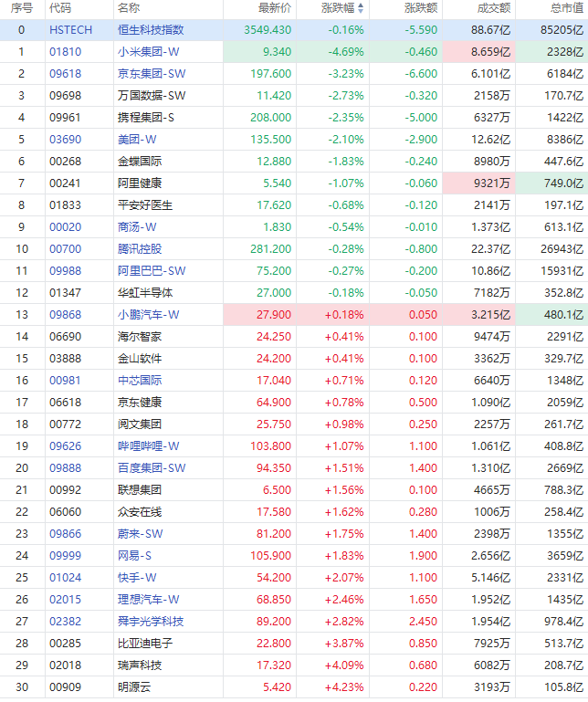Image resolution: width=588 pixels, height=702 pixels.
Task: Sort by the 最新价 column header
Action: [x=275, y=8]
